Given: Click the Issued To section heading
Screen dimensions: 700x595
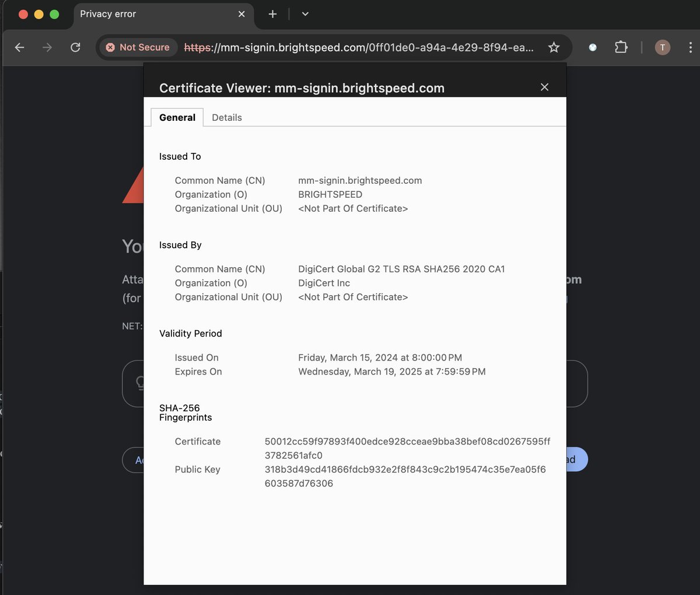Looking at the screenshot, I should click(180, 156).
